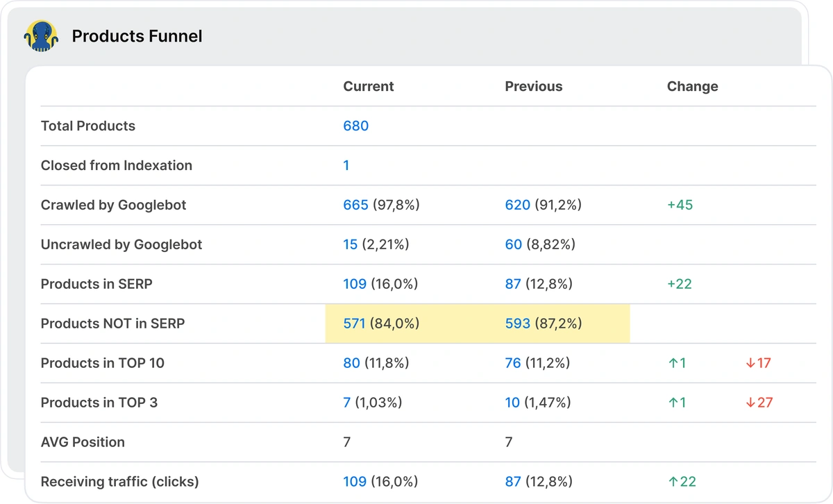Select highlighted current Products NOT in SERP 571
The image size is (833, 504).
[355, 324]
